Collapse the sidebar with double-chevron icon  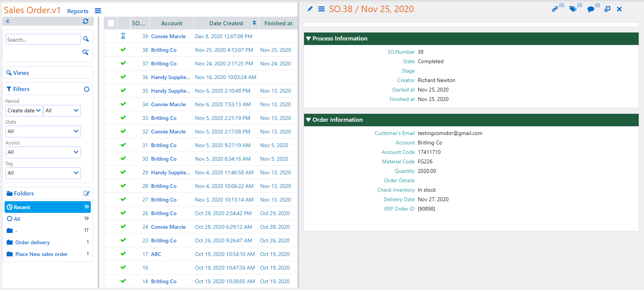pyautogui.click(x=8, y=22)
